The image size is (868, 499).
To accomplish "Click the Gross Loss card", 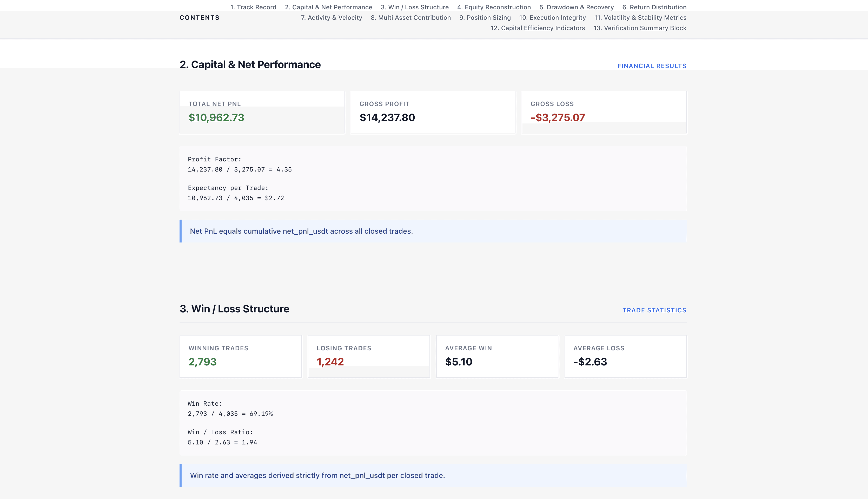I will pyautogui.click(x=604, y=112).
